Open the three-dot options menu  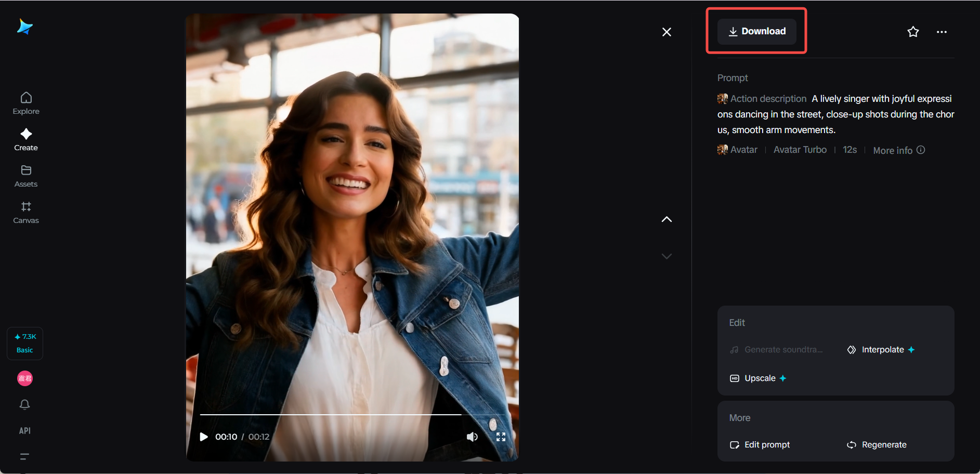[x=942, y=32]
